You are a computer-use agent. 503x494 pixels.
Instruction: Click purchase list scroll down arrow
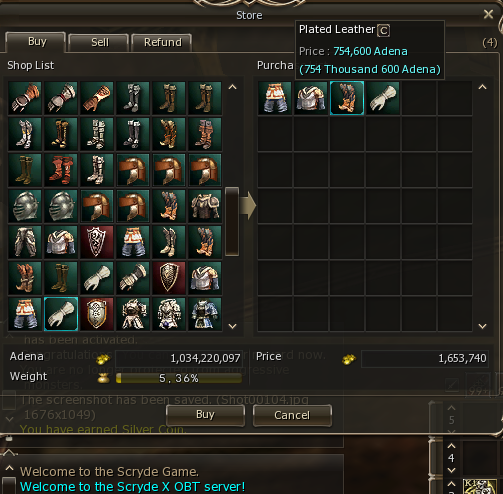(x=482, y=326)
